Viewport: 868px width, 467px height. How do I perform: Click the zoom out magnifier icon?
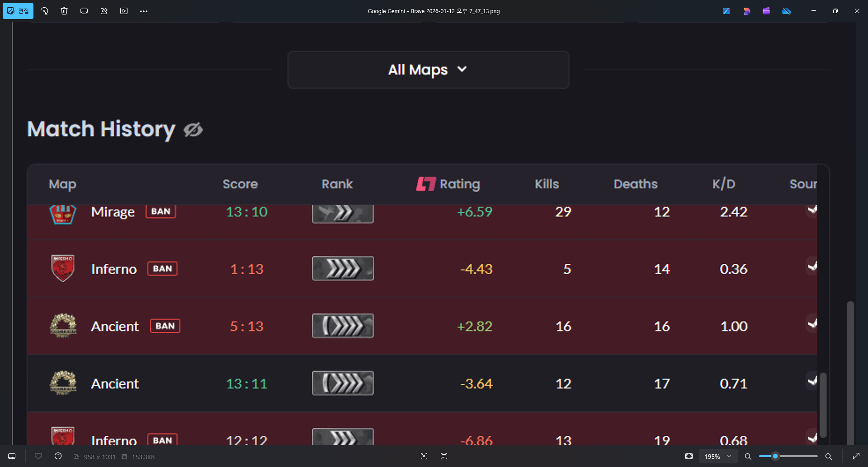tap(748, 456)
